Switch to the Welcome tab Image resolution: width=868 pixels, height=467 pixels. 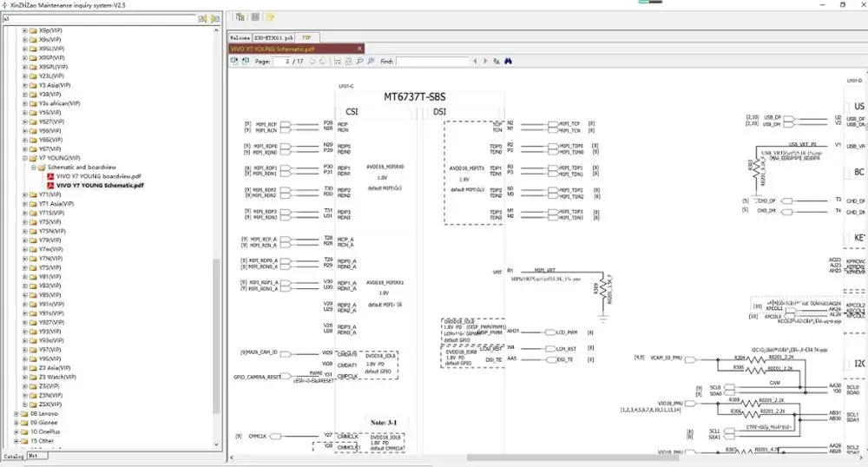240,37
